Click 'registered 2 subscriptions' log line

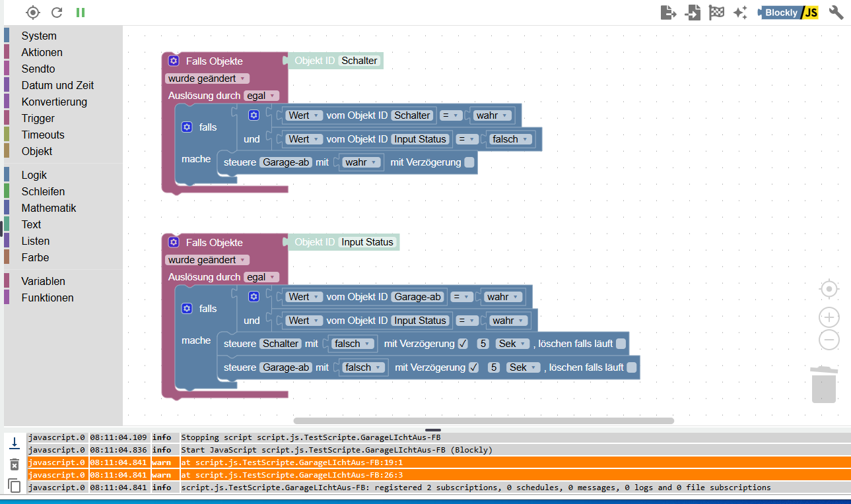pyautogui.click(x=438, y=488)
